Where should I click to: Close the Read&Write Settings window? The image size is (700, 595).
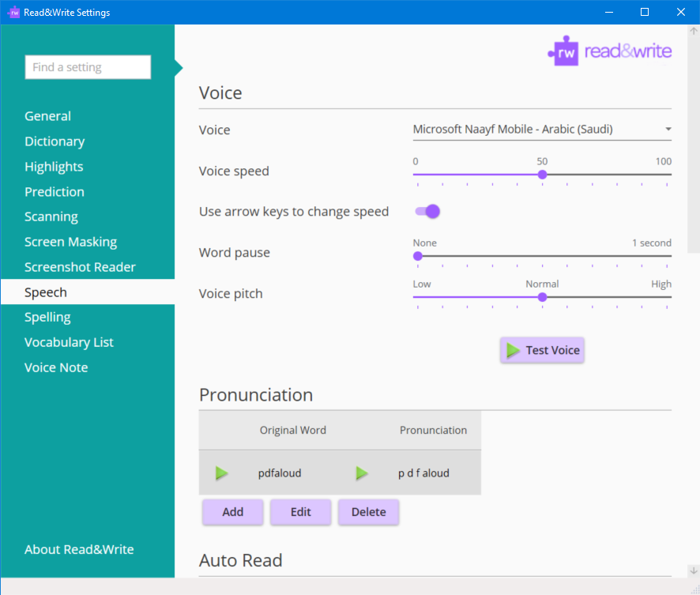(x=681, y=12)
